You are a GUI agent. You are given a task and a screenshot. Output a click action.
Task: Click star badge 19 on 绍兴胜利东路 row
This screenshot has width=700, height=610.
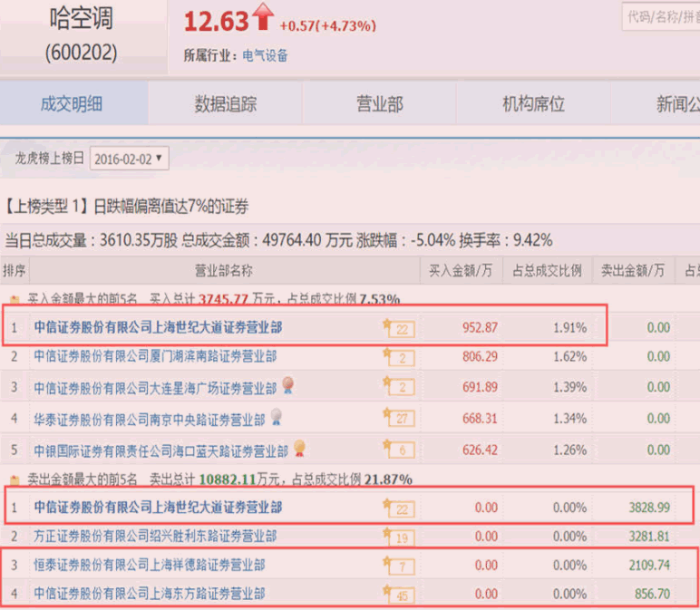pyautogui.click(x=399, y=537)
